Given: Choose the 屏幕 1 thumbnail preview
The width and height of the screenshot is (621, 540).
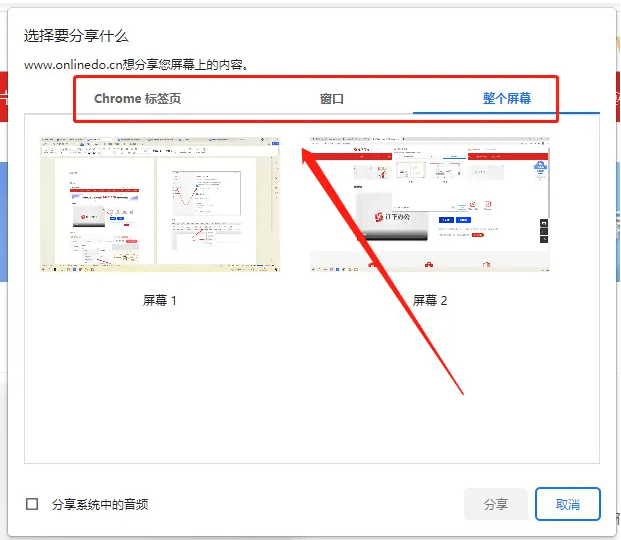Looking at the screenshot, I should point(160,204).
